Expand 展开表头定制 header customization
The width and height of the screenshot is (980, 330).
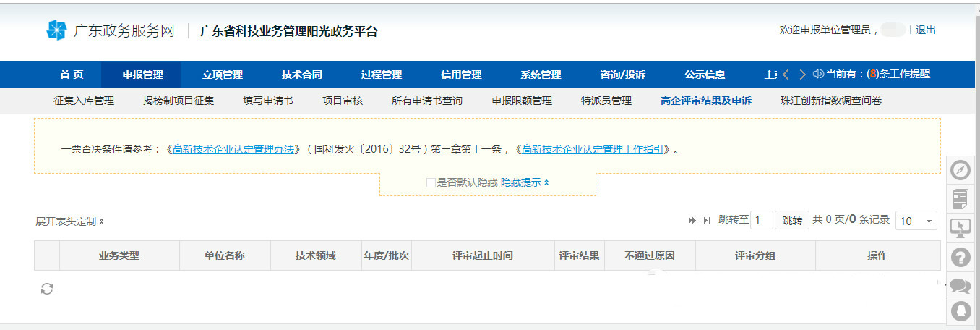point(69,221)
